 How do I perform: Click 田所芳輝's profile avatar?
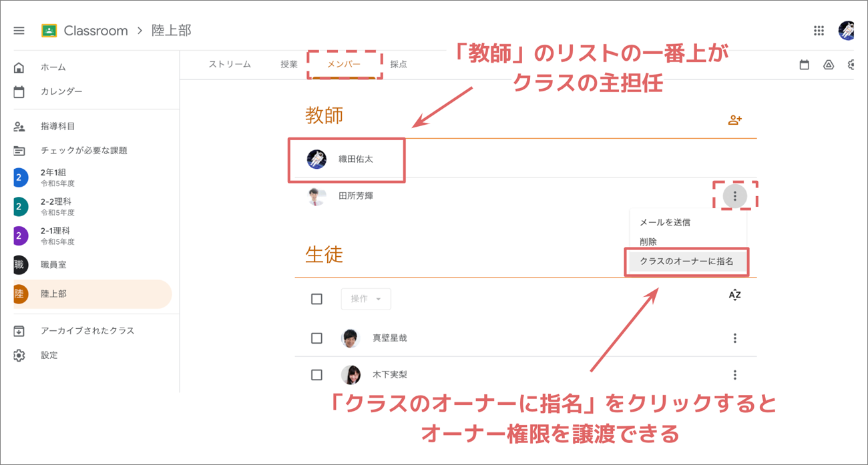pyautogui.click(x=316, y=196)
